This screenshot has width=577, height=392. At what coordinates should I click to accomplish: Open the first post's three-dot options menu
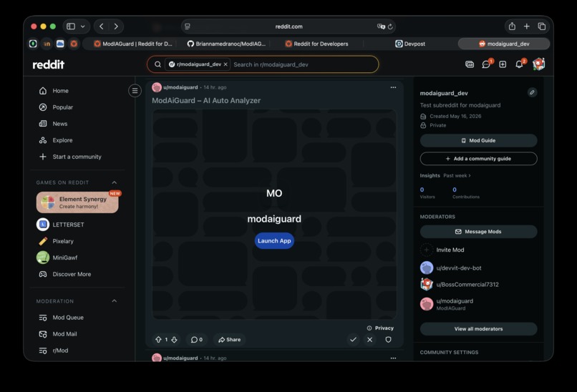(x=393, y=87)
